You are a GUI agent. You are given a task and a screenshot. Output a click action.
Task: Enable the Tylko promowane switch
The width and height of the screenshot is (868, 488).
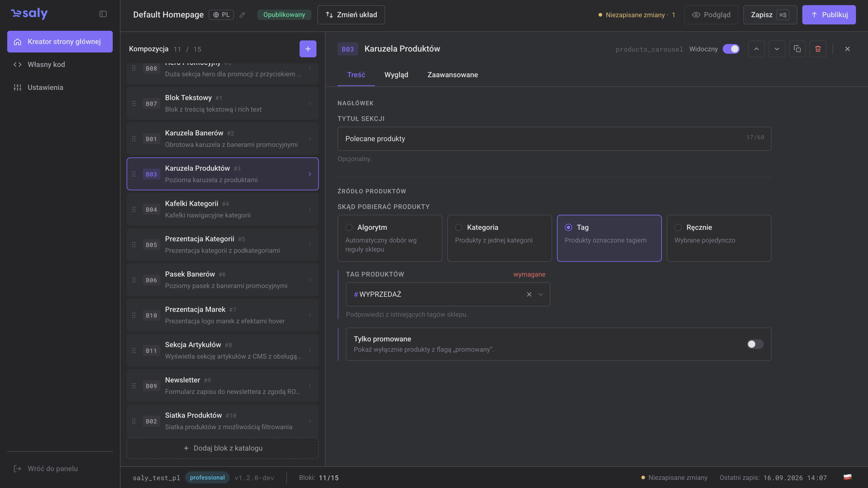coord(755,344)
